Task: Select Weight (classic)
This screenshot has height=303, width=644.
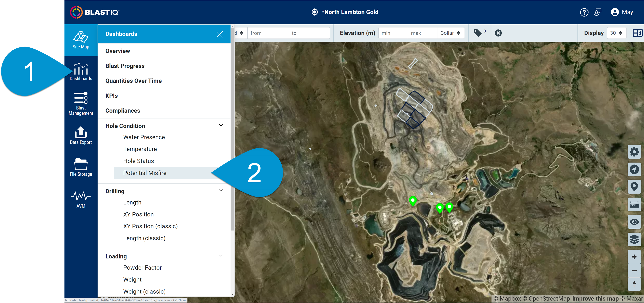Action: [144, 291]
